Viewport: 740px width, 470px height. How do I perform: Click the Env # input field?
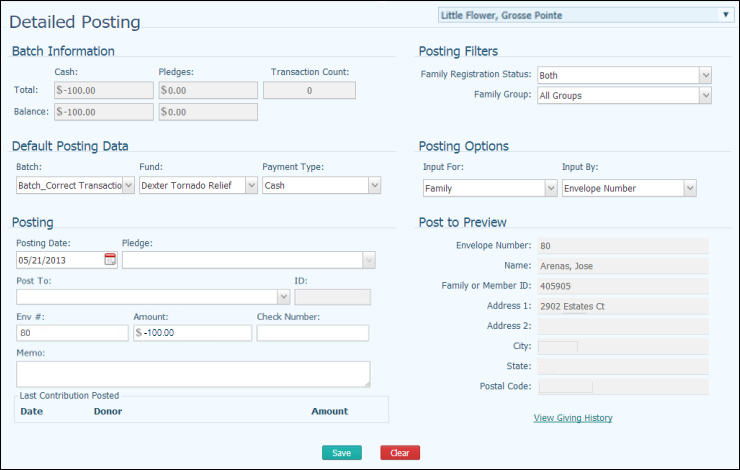(x=71, y=333)
